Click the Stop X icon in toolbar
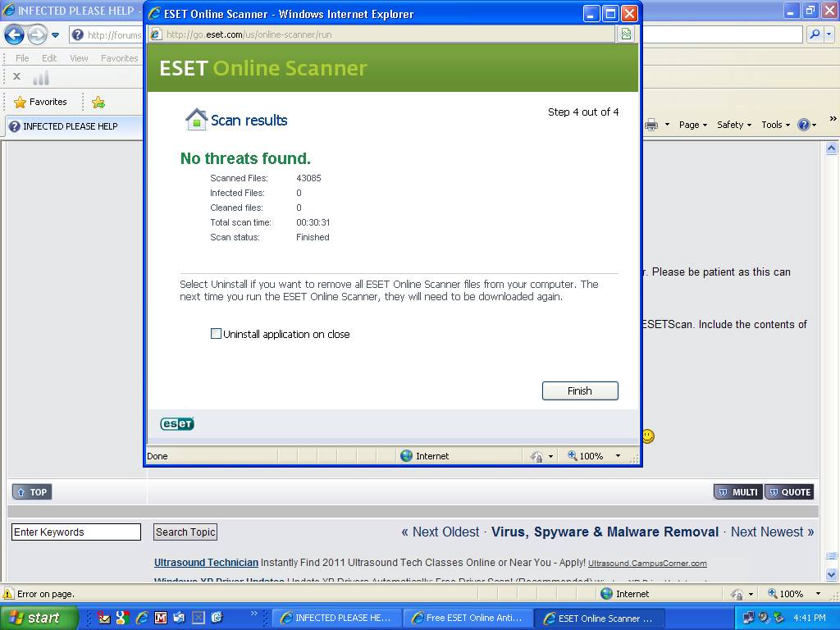840x630 pixels. coord(17,76)
